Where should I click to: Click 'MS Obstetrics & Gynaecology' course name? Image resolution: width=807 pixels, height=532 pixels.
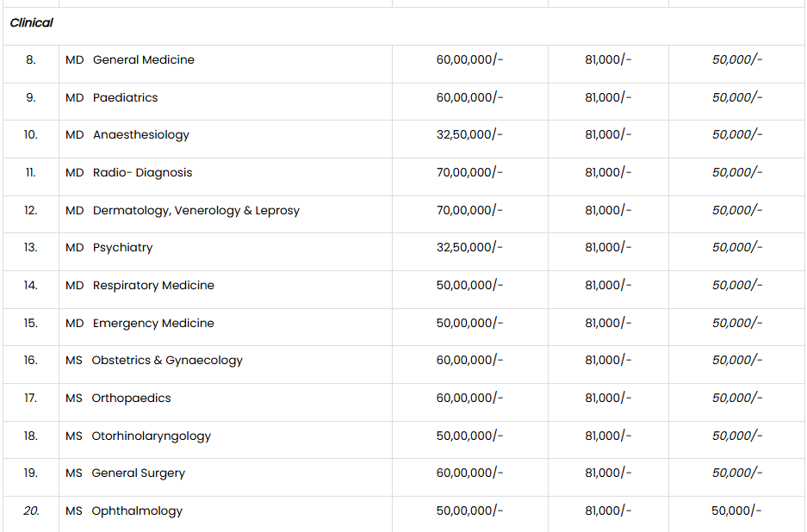point(154,361)
